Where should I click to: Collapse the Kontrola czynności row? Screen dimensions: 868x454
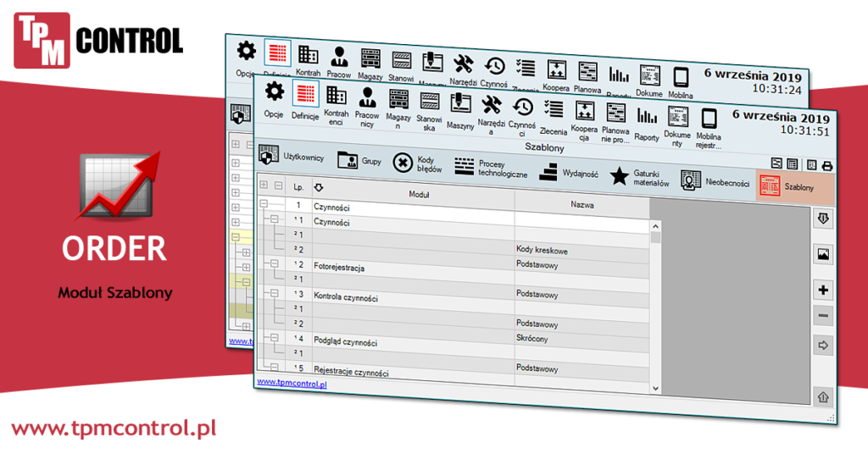tap(274, 294)
